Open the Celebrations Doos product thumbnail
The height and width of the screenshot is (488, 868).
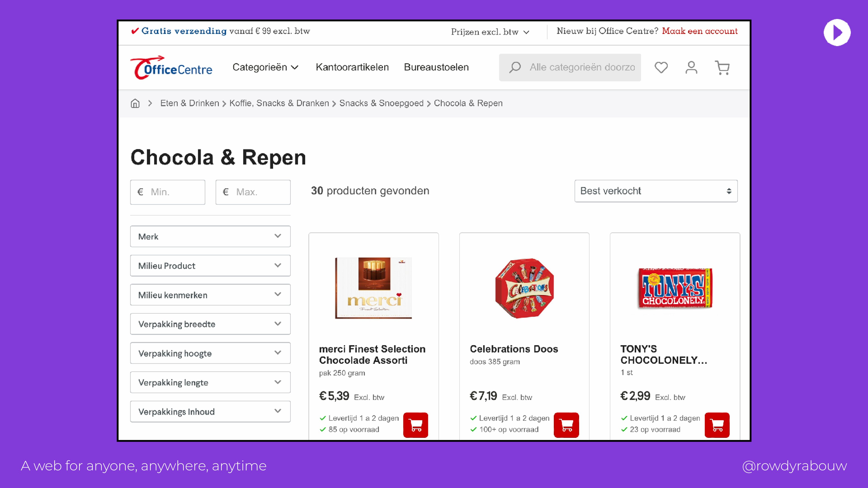tap(524, 288)
